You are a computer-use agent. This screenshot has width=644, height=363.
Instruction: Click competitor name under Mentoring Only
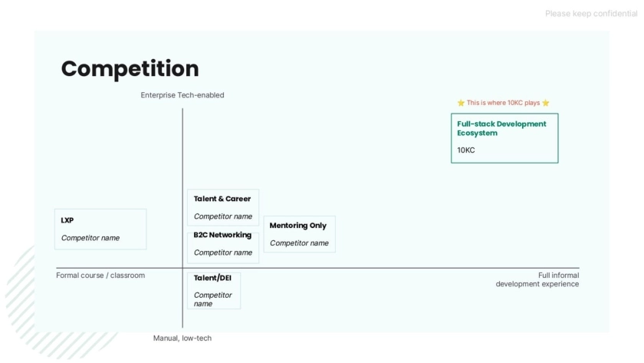299,243
